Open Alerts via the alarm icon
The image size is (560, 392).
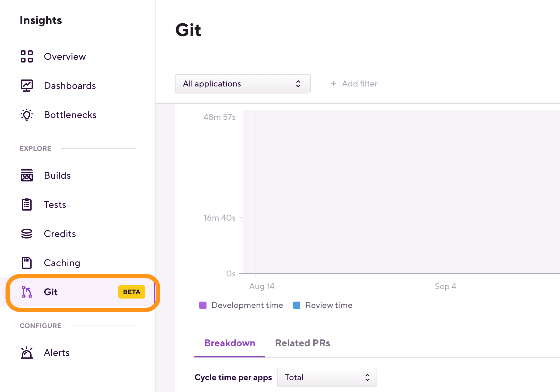tap(27, 353)
